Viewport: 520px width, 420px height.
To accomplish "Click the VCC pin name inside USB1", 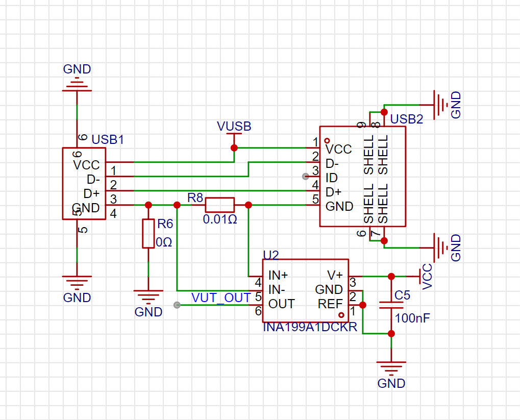I will [x=86, y=165].
